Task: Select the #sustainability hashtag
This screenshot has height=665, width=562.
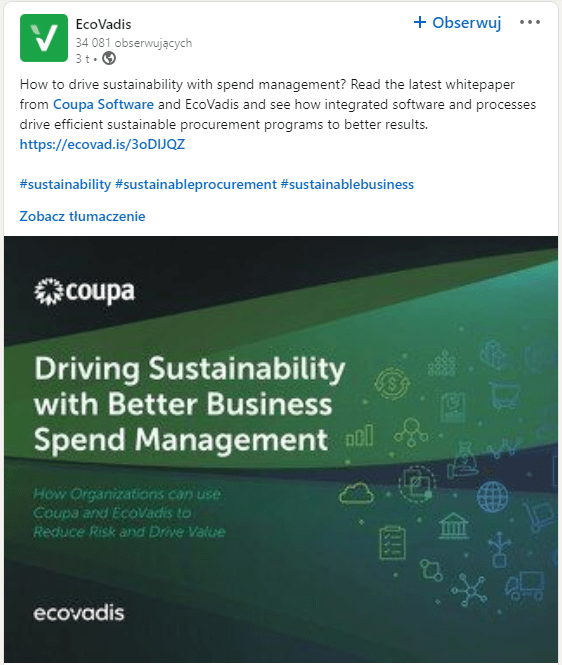Action: click(x=65, y=184)
